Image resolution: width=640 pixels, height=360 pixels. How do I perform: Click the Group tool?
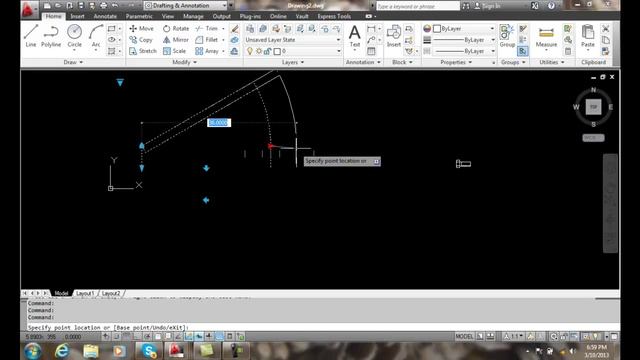(507, 36)
